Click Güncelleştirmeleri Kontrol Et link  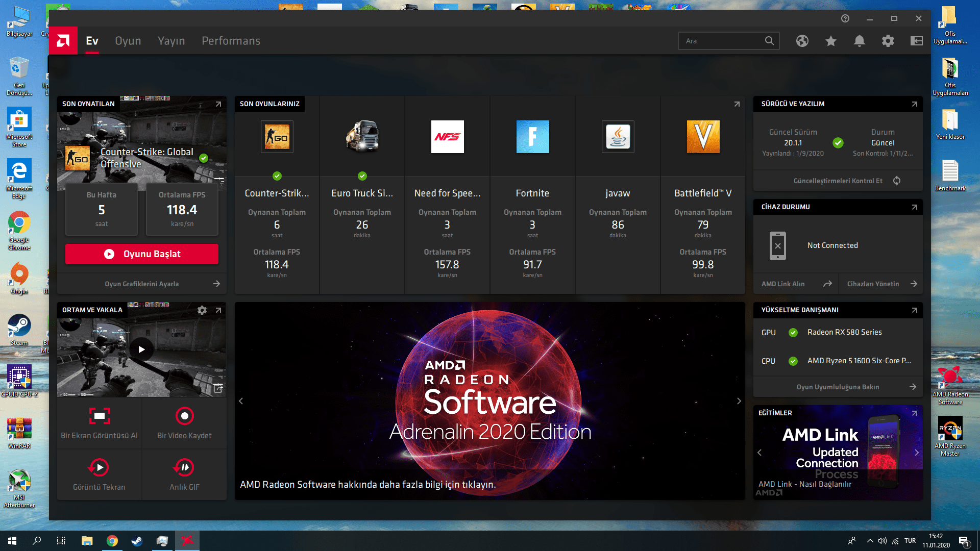pyautogui.click(x=838, y=181)
